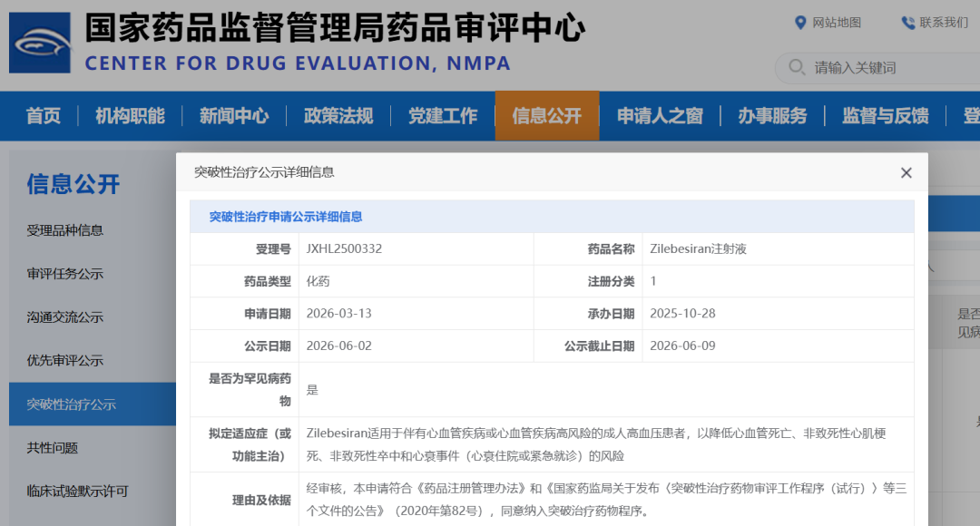This screenshot has width=980, height=526.
Task: Open the 办事服务 menu
Action: click(x=772, y=115)
